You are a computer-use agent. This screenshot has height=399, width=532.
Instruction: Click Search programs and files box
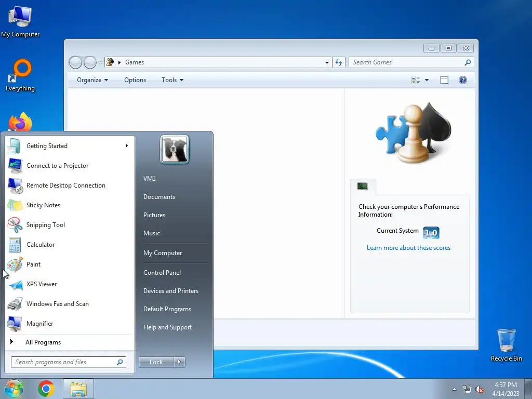point(68,362)
